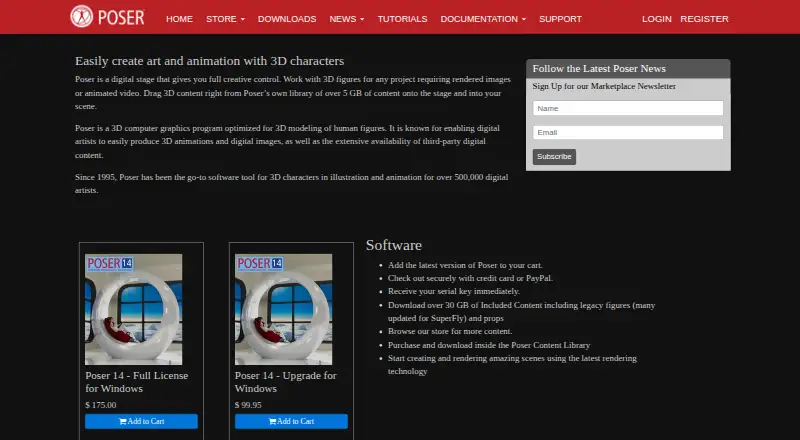Click the $ 99.95 price text

(248, 405)
